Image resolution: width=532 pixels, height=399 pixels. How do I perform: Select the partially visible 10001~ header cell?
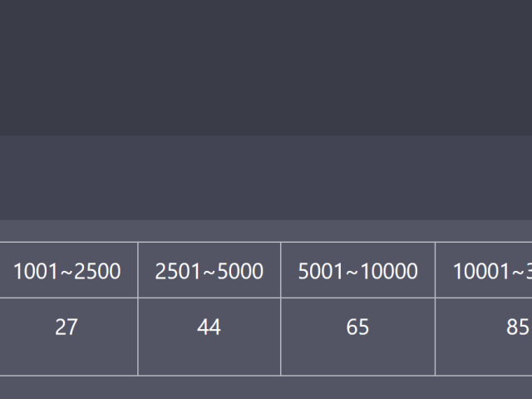point(484,270)
